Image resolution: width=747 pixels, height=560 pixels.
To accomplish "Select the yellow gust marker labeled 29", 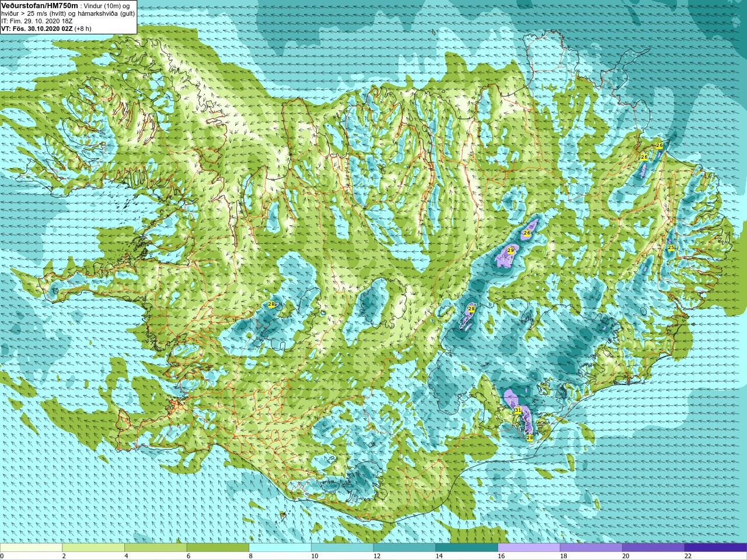I will coord(511,250).
